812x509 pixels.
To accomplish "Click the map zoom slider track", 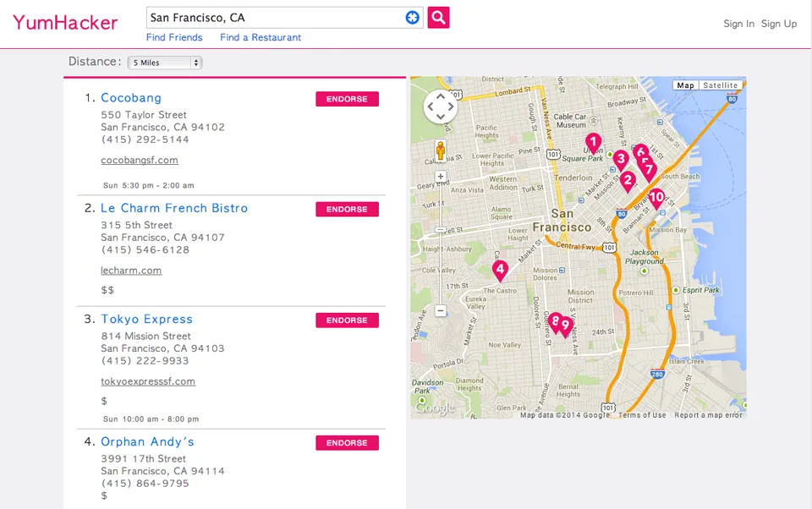I will (441, 245).
